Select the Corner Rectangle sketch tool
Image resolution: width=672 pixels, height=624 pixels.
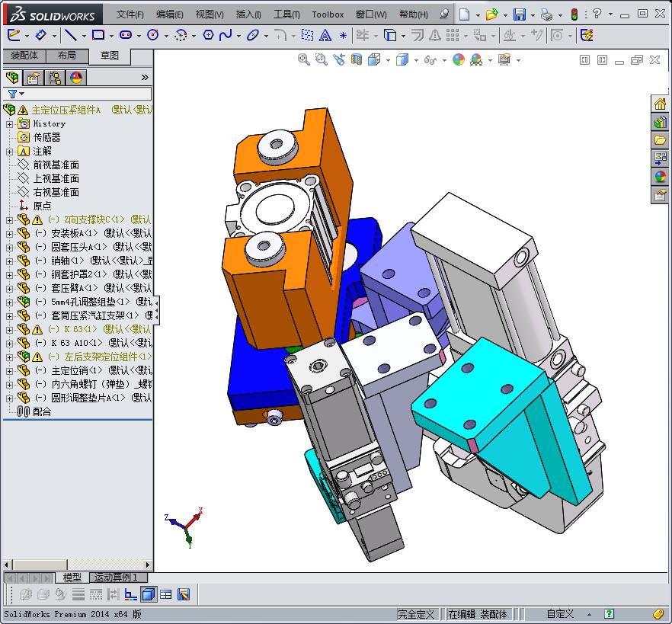[x=98, y=35]
